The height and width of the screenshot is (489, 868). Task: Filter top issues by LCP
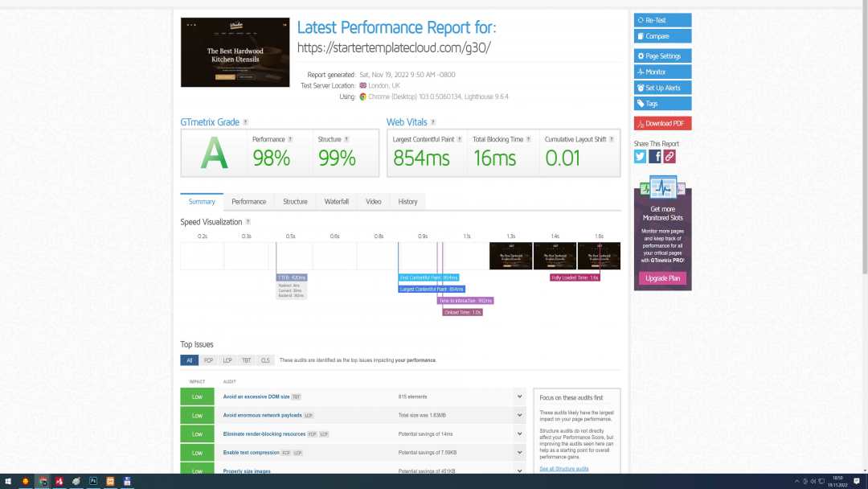tap(227, 360)
